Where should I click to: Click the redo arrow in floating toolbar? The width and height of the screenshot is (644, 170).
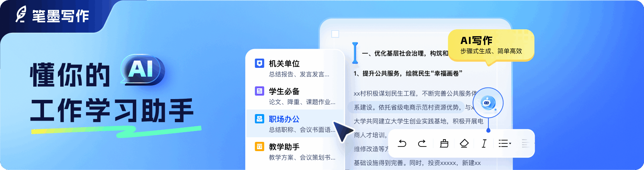click(x=422, y=143)
